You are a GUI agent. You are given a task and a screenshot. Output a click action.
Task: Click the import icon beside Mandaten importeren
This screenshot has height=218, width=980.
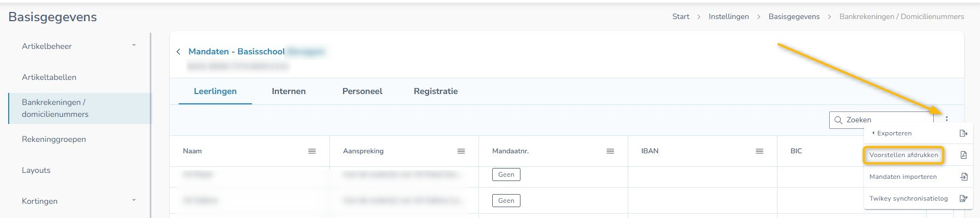click(963, 177)
